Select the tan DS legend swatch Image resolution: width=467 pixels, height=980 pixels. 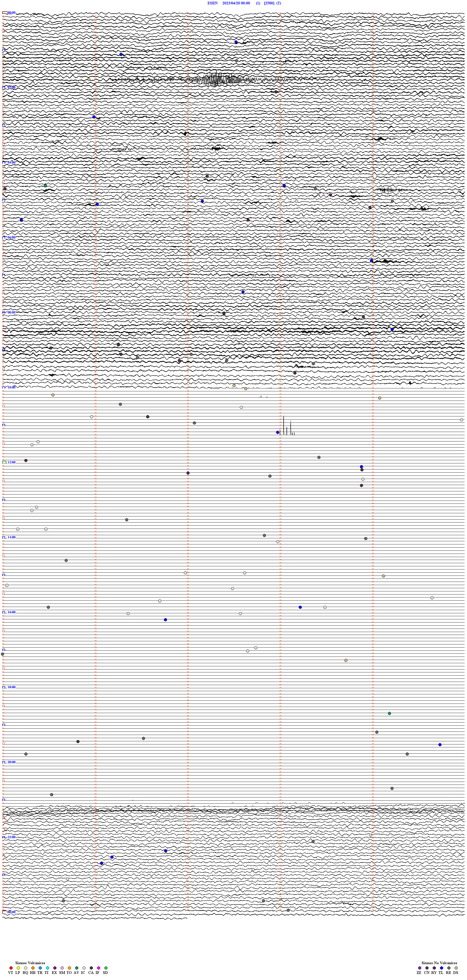[x=456, y=968]
